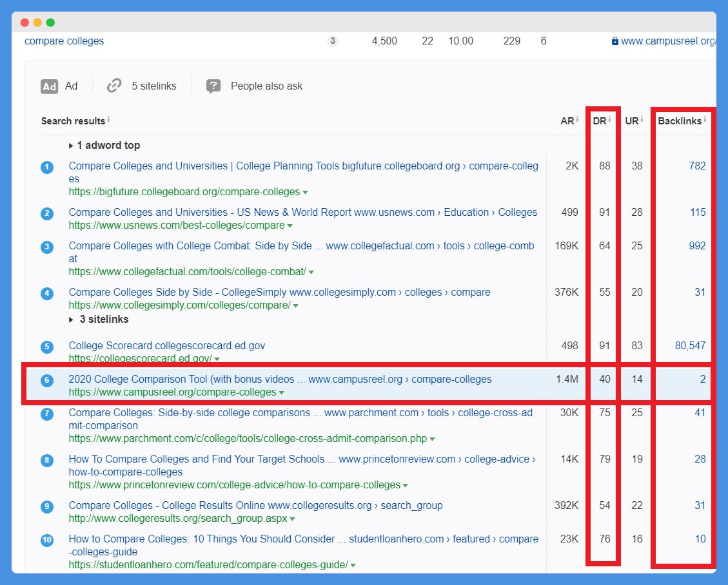The image size is (728, 585).
Task: Click the lock icon beside www.campusreel.org
Action: (x=615, y=41)
